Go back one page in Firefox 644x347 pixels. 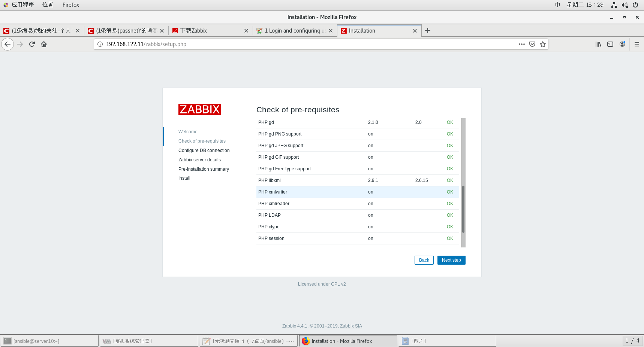point(7,44)
